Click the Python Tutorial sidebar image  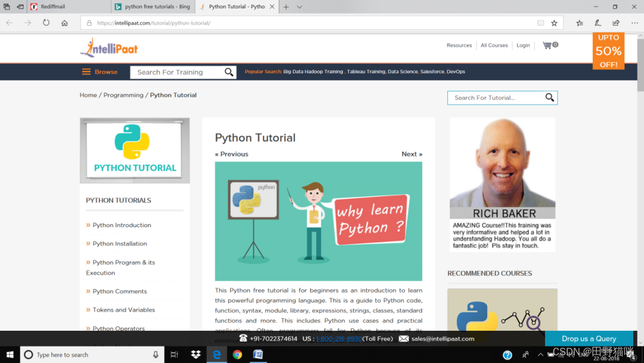click(135, 150)
